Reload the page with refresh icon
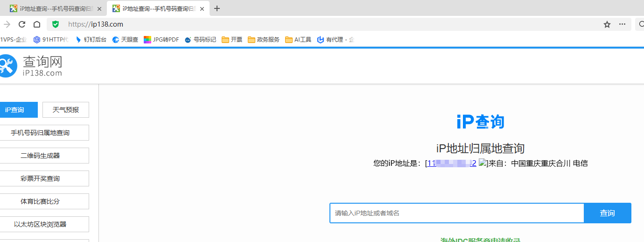This screenshot has width=644, height=242. 22,24
